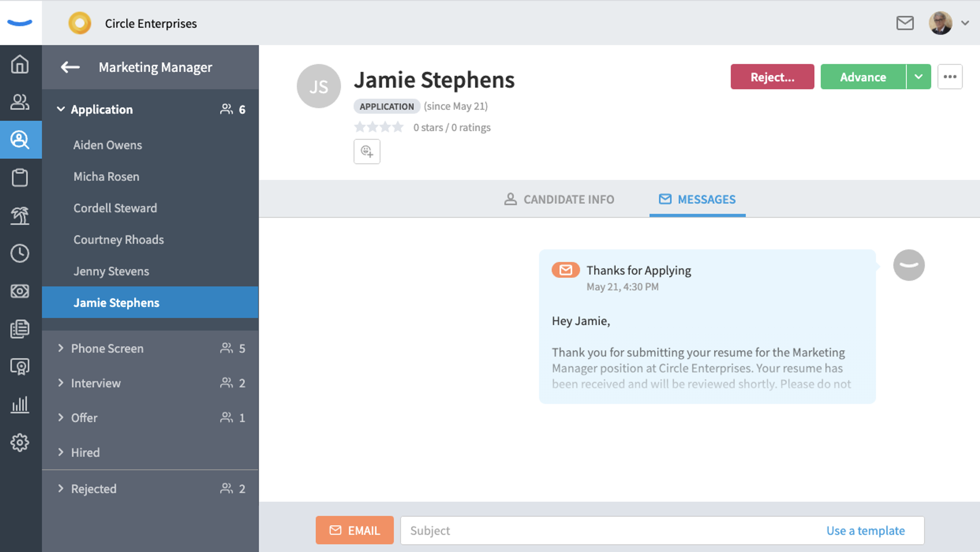Click the May 21, 4:30 PM timestamp
This screenshot has width=980, height=552.
click(x=622, y=287)
